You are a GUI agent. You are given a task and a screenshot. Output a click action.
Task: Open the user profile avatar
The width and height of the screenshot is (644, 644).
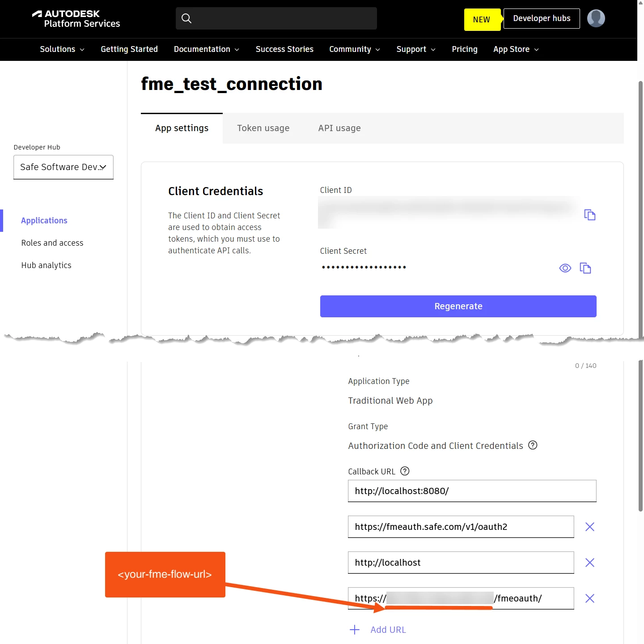click(x=596, y=18)
